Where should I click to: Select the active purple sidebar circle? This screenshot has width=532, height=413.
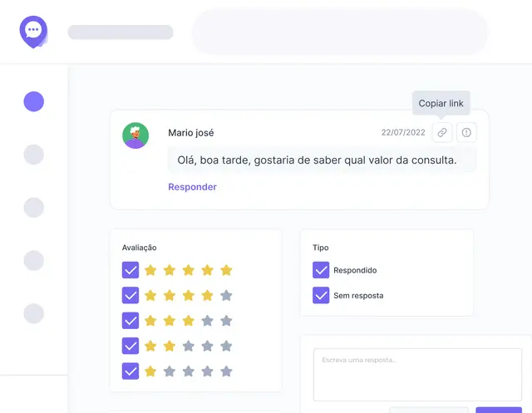(x=33, y=101)
